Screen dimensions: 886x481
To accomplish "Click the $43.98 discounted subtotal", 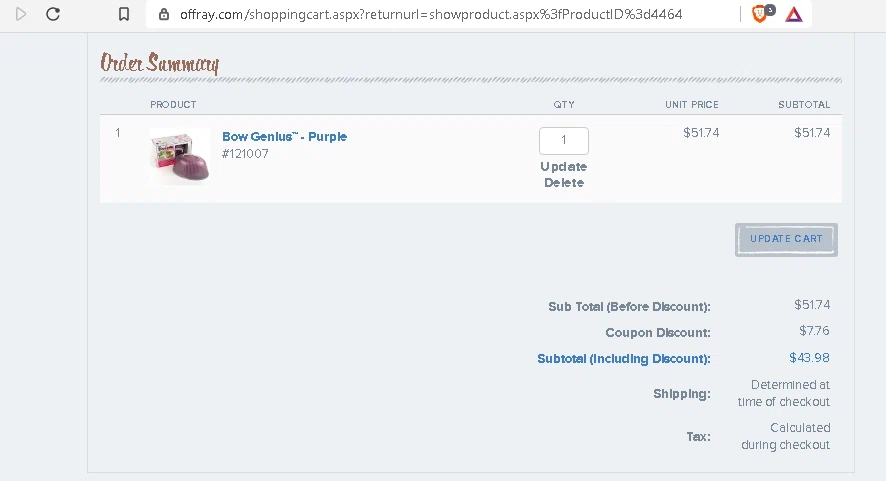I will coord(809,358).
